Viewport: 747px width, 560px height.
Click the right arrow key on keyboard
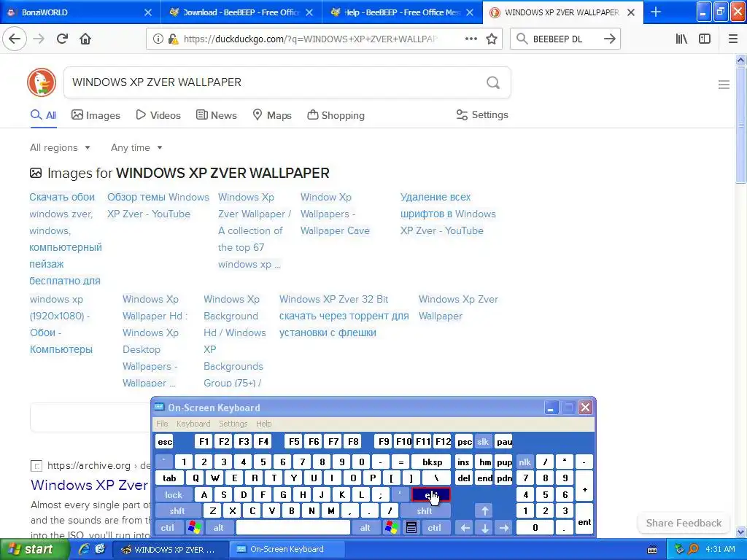point(504,528)
